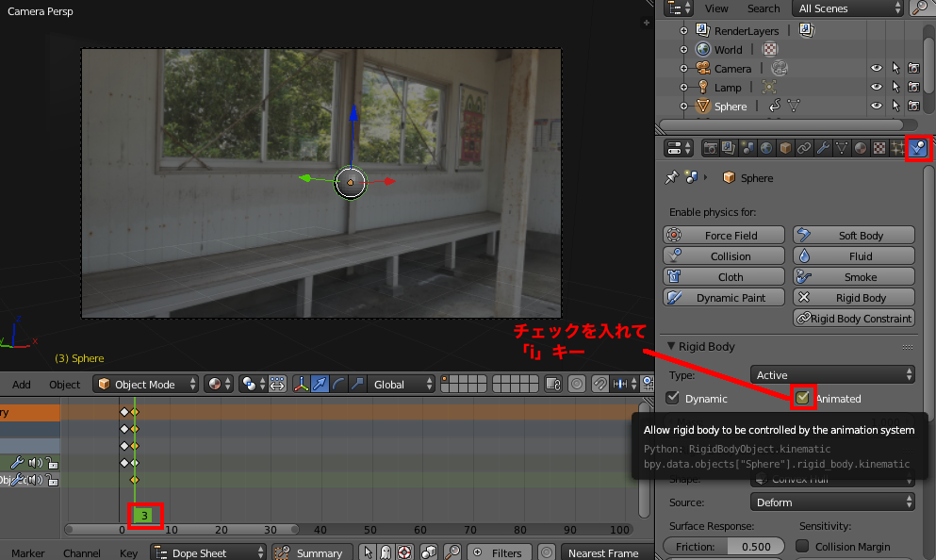Expand the RenderLayers item in the outliner
Image resolution: width=936 pixels, height=560 pixels.
pos(683,30)
